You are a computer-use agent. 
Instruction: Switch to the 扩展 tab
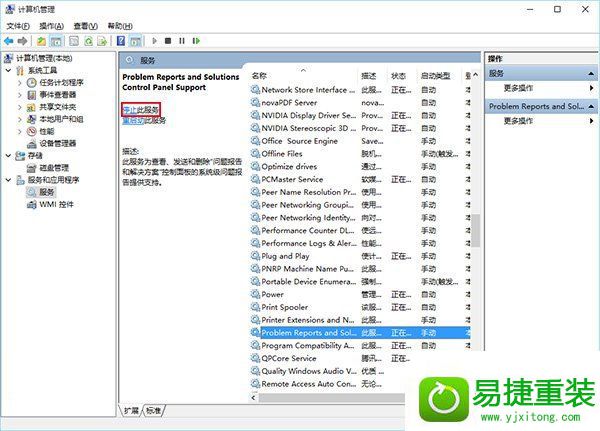pos(131,410)
